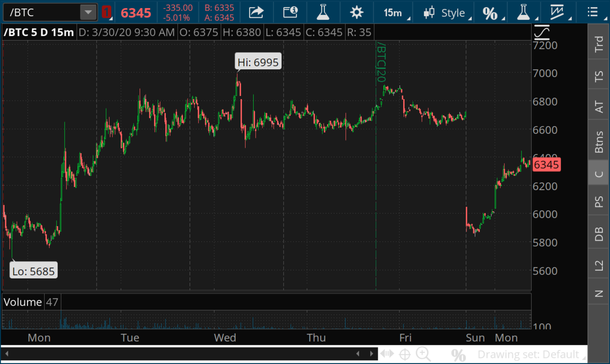This screenshot has height=364, width=610.
Task: Open the list actions menu icon
Action: click(592, 13)
